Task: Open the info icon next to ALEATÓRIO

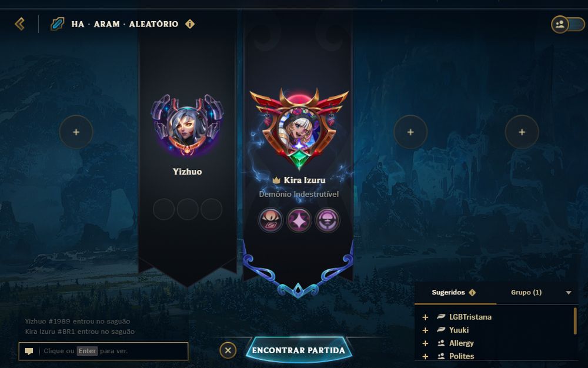Action: (x=190, y=24)
